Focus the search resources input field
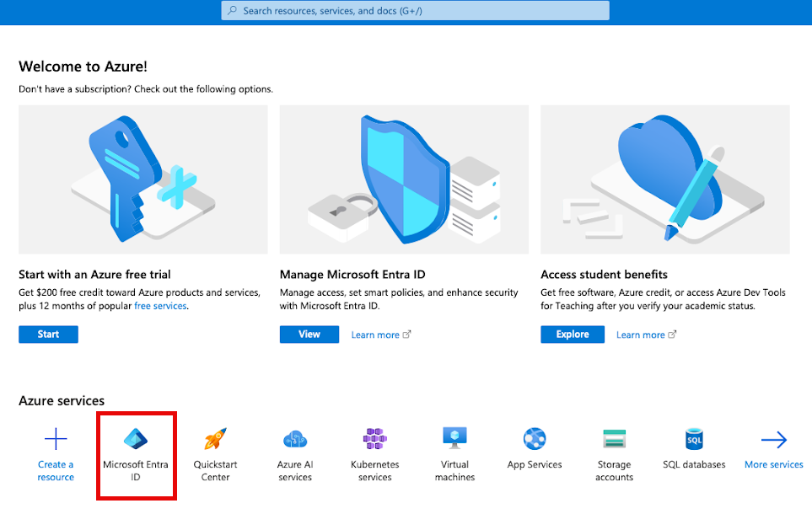 pyautogui.click(x=415, y=11)
